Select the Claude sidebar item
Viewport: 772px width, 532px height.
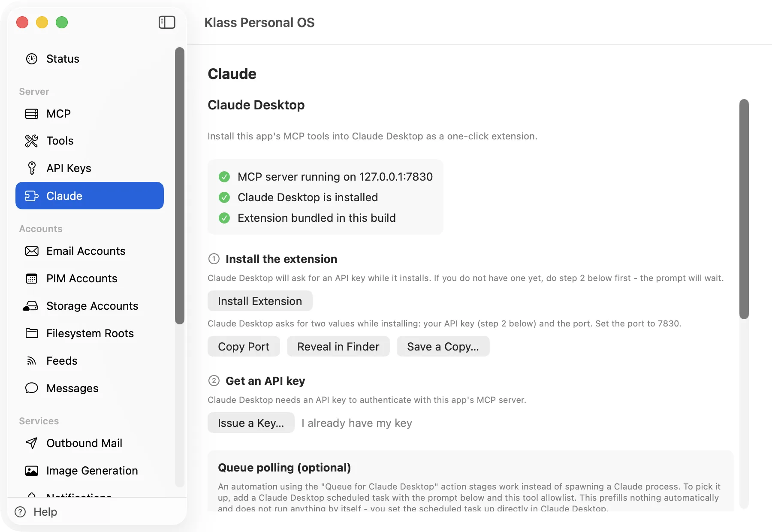click(90, 196)
